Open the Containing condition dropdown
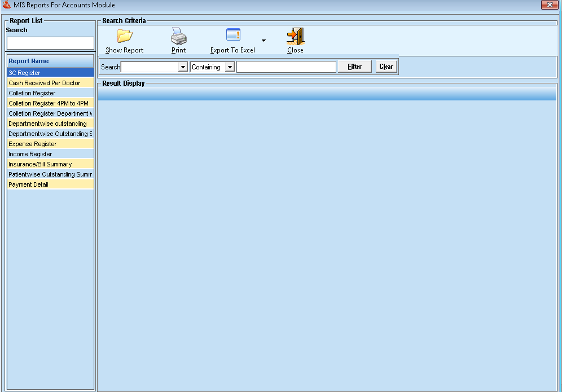Screen dimensions: 562x392 pyautogui.click(x=230, y=67)
